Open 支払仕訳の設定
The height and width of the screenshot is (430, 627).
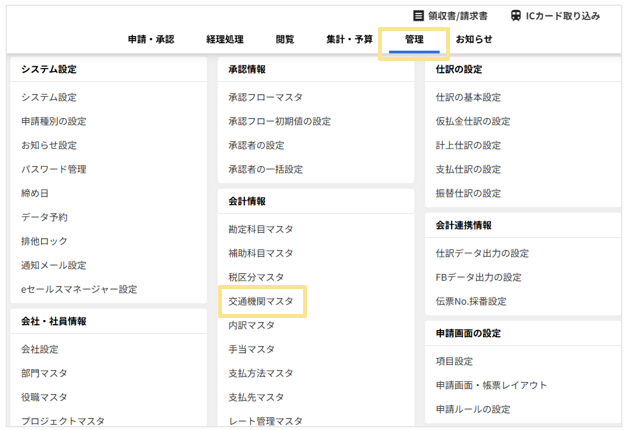468,169
